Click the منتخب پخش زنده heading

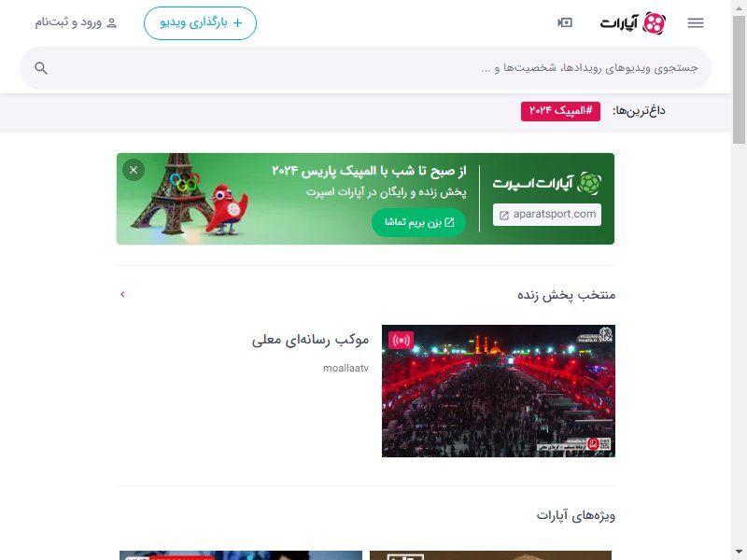click(567, 295)
